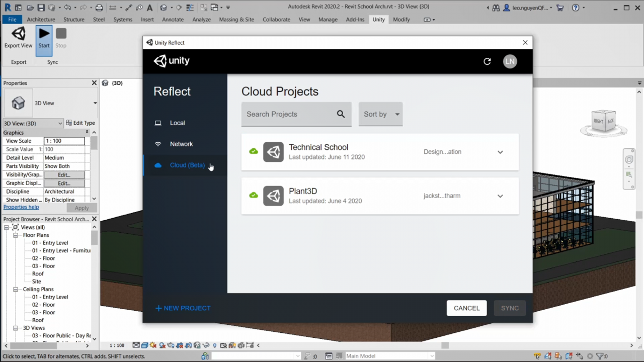Expand the Plant3D project row

[x=500, y=196]
